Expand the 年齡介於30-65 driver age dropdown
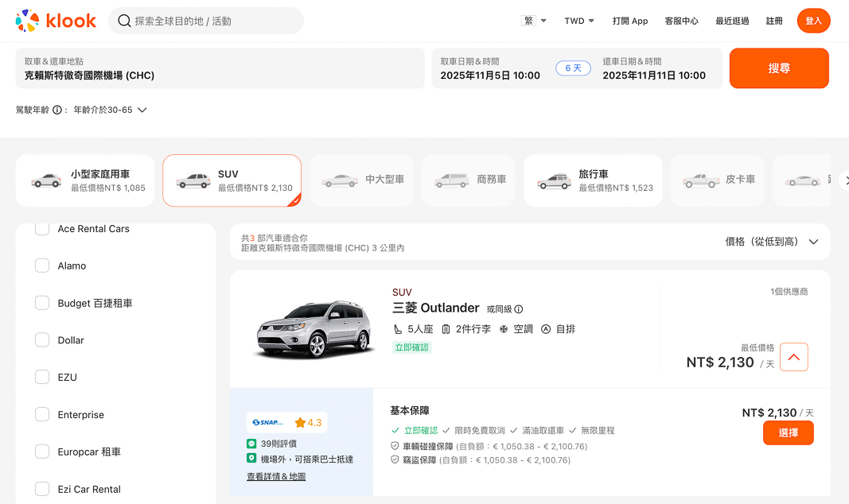This screenshot has width=849, height=504. pos(110,110)
